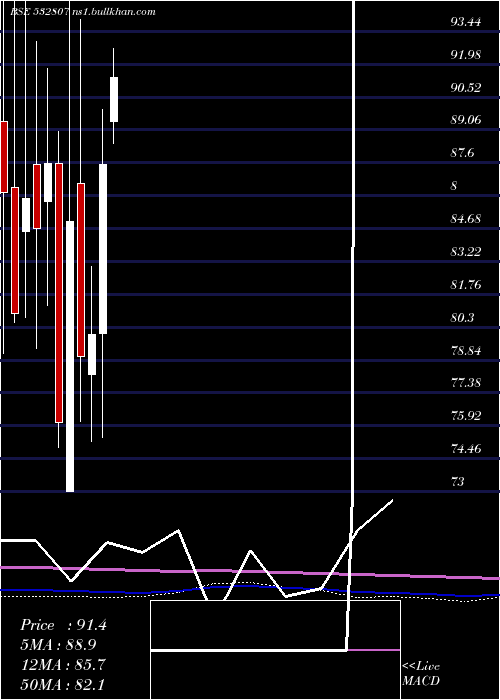Image resolution: width=500 pixels, height=700 pixels.
Task: Click the 77.38 price axis label
Action: pos(466,383)
